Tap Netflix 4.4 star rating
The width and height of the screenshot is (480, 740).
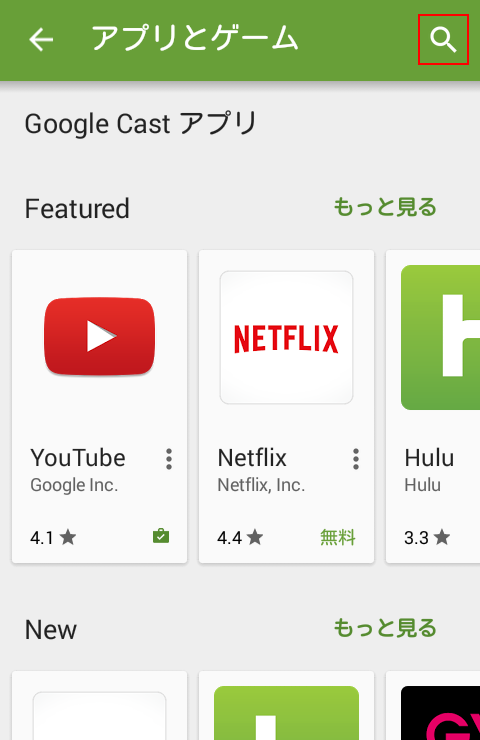click(x=240, y=537)
